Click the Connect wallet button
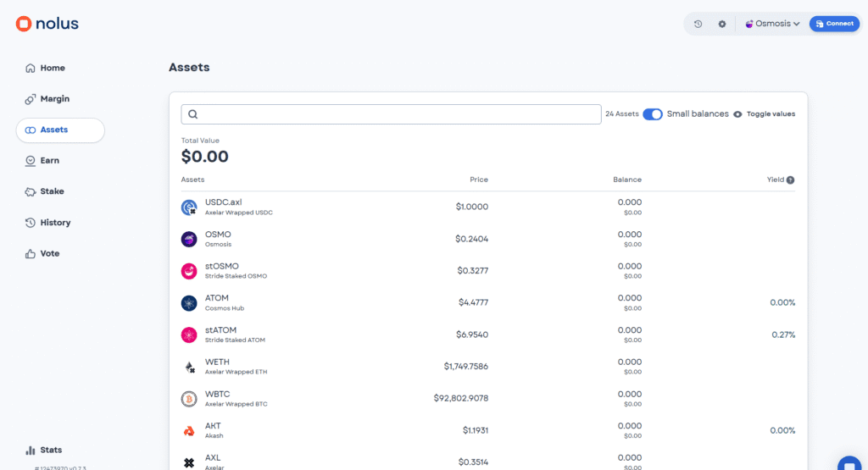 (x=834, y=24)
